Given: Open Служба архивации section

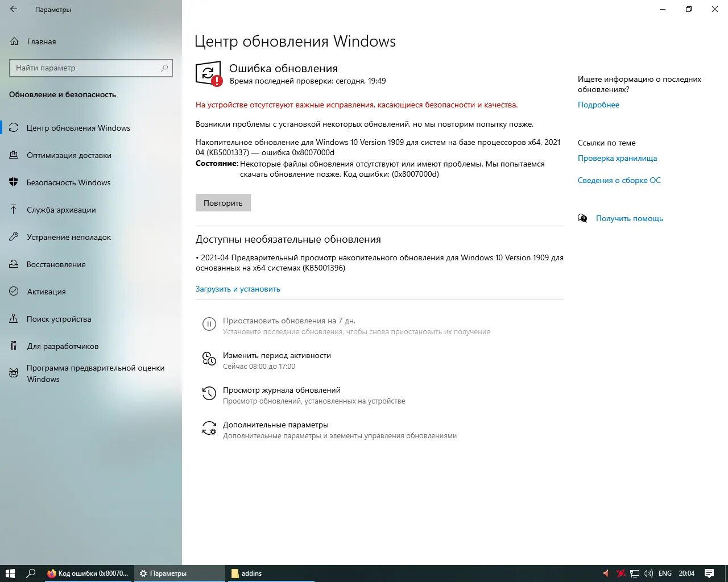Looking at the screenshot, I should pos(61,210).
